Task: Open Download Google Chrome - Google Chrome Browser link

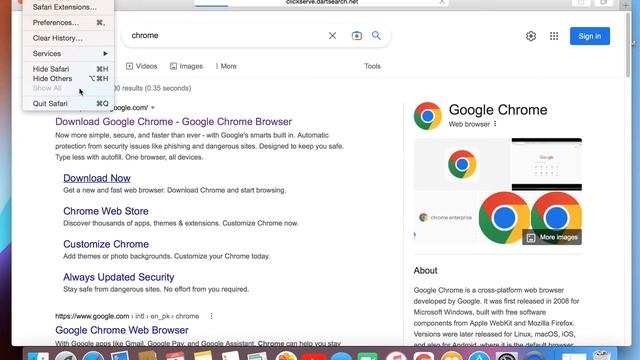Action: coord(173,122)
